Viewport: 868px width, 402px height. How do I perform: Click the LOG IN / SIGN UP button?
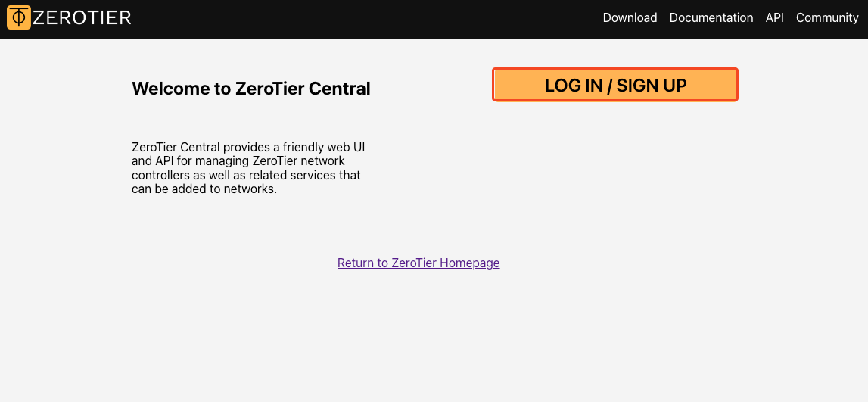(615, 85)
